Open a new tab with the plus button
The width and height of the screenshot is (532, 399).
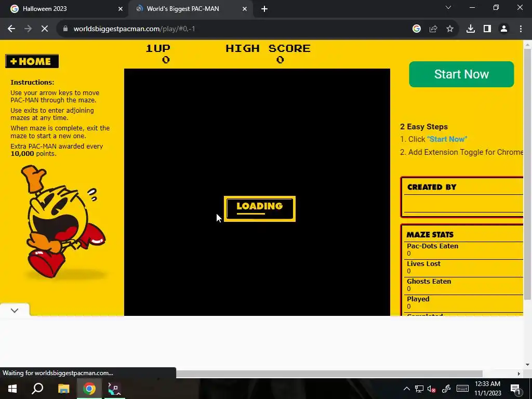(x=264, y=9)
